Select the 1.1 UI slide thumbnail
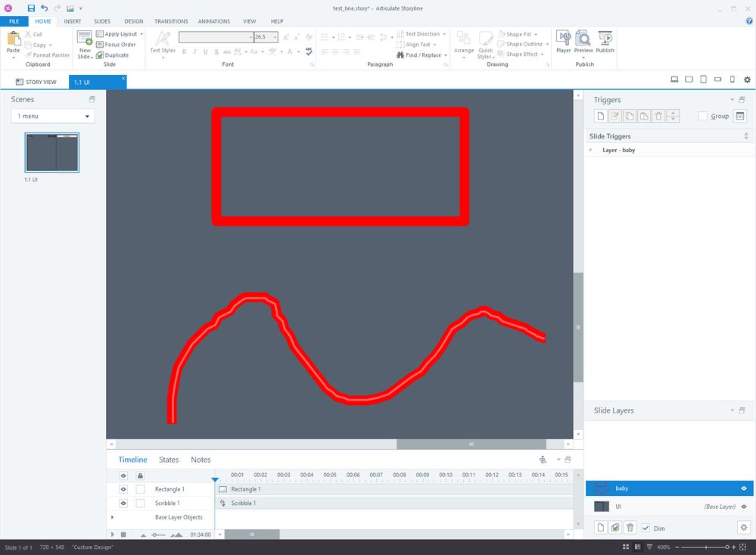Image resolution: width=756 pixels, height=555 pixels. (x=52, y=152)
